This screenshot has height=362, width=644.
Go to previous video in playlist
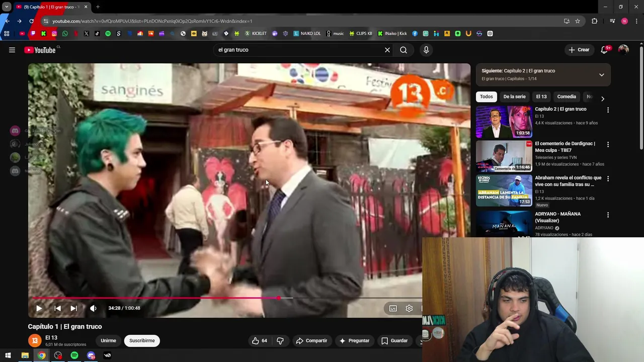click(57, 308)
